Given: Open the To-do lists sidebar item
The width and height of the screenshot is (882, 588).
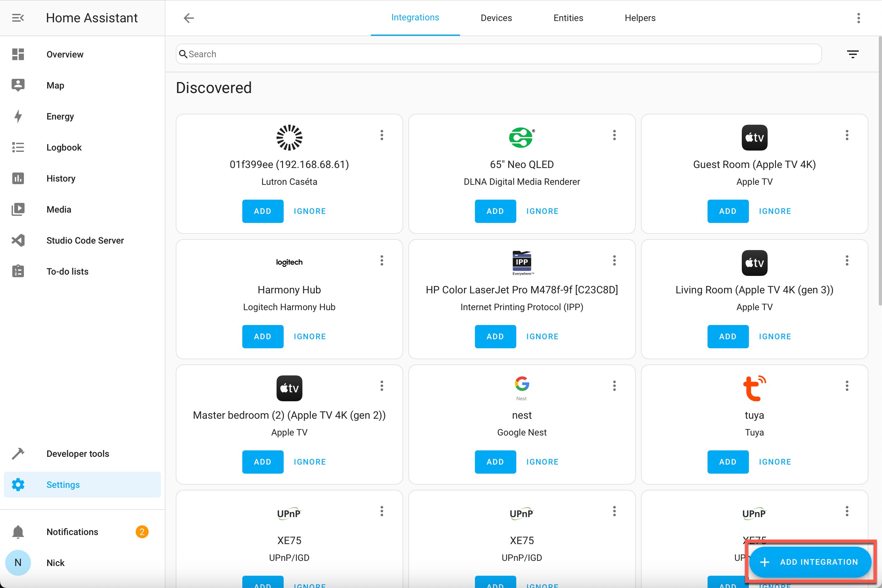Looking at the screenshot, I should [67, 271].
